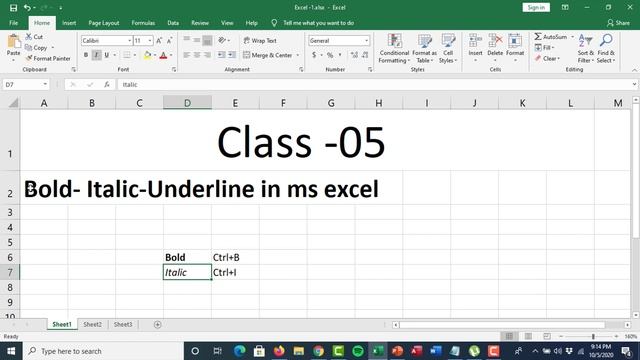Toggle Underline formatting button
Image resolution: width=640 pixels, height=360 pixels.
pyautogui.click(x=107, y=55)
